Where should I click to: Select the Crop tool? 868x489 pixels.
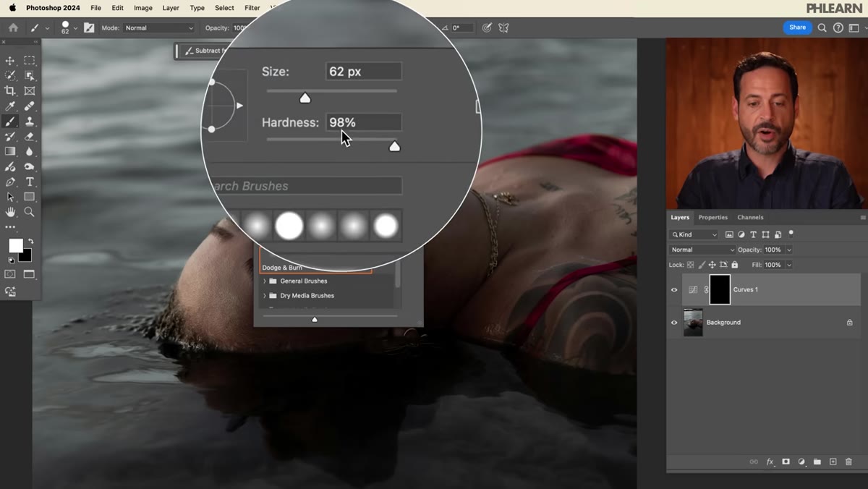click(x=10, y=91)
